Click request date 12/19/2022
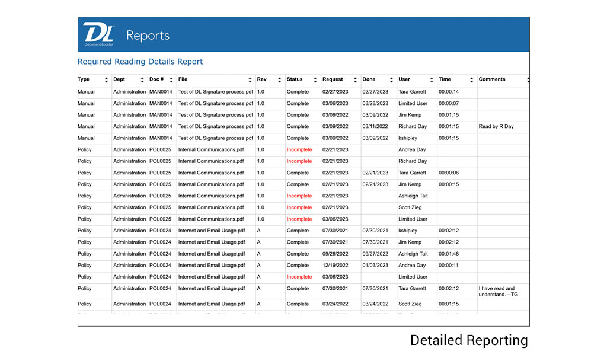 tap(336, 265)
